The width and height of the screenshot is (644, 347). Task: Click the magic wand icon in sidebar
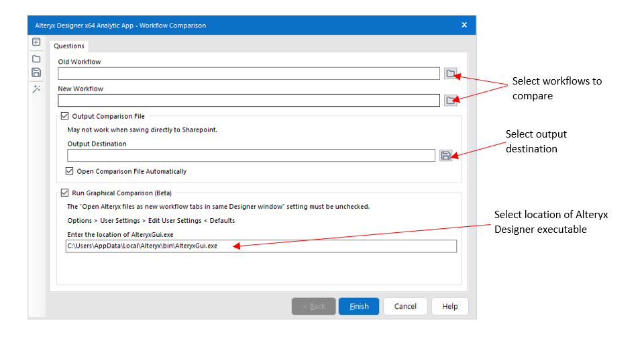(37, 89)
